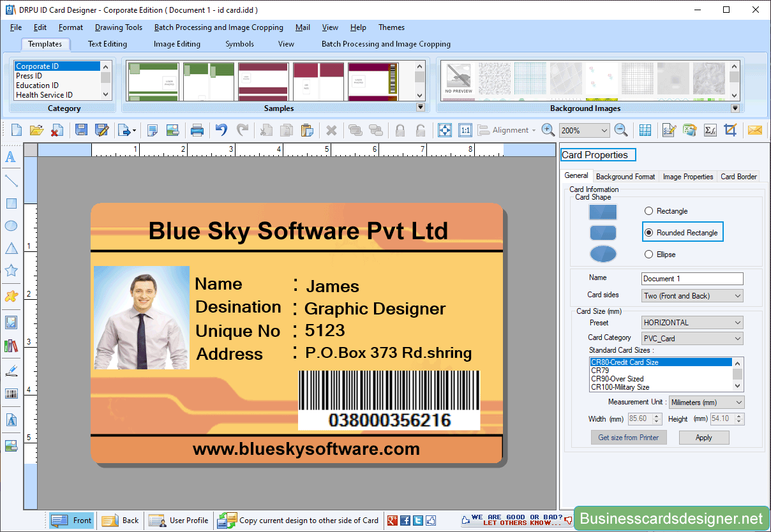Select Press ID in Category list
The width and height of the screenshot is (771, 532).
click(57, 76)
